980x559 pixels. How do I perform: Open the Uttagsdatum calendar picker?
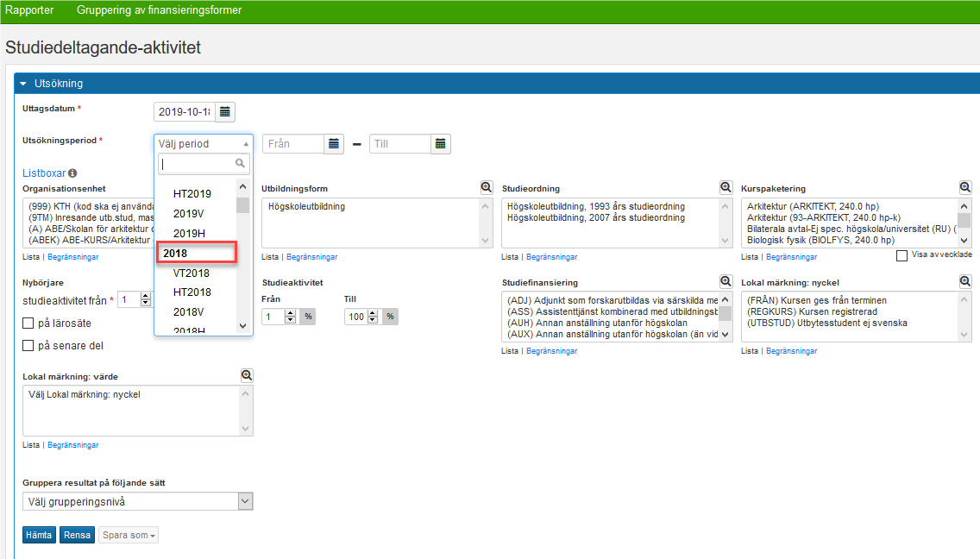coord(225,112)
